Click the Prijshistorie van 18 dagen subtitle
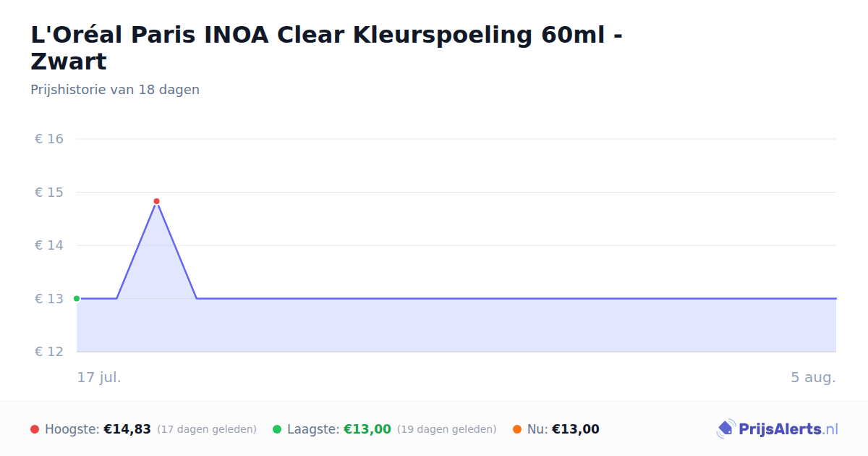The width and height of the screenshot is (868, 456). coord(115,90)
